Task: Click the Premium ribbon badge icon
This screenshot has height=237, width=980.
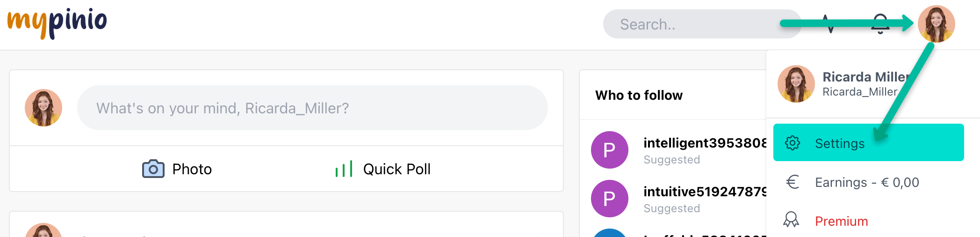Action: point(791,220)
